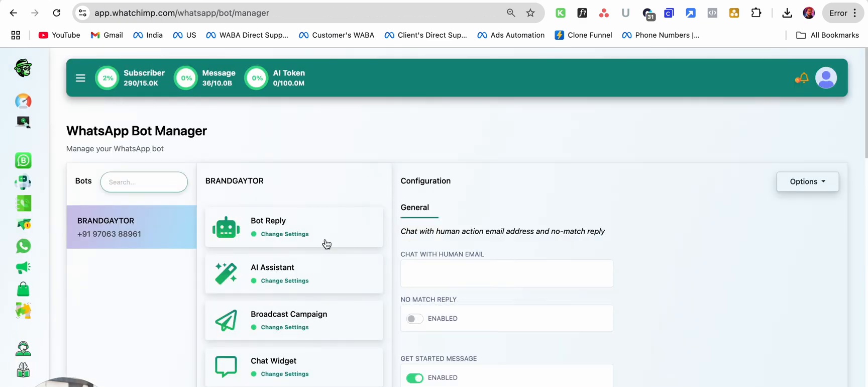Select the General configuration tab
Viewport: 868px width, 387px height.
(x=415, y=208)
